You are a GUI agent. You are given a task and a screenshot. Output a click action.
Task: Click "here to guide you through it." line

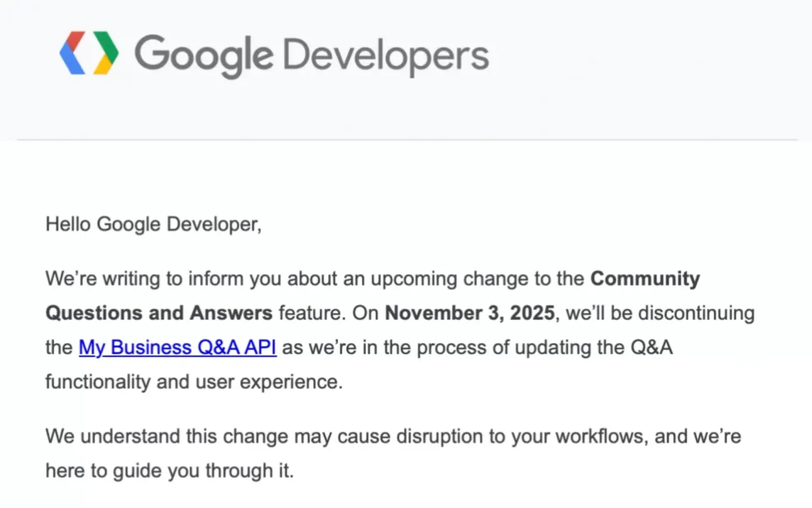tap(169, 470)
